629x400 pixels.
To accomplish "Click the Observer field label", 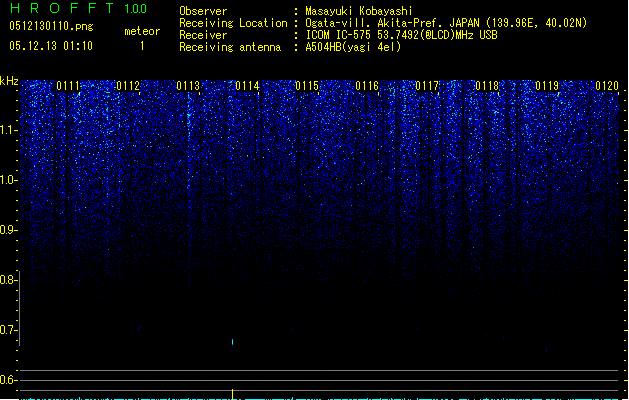I will [203, 11].
